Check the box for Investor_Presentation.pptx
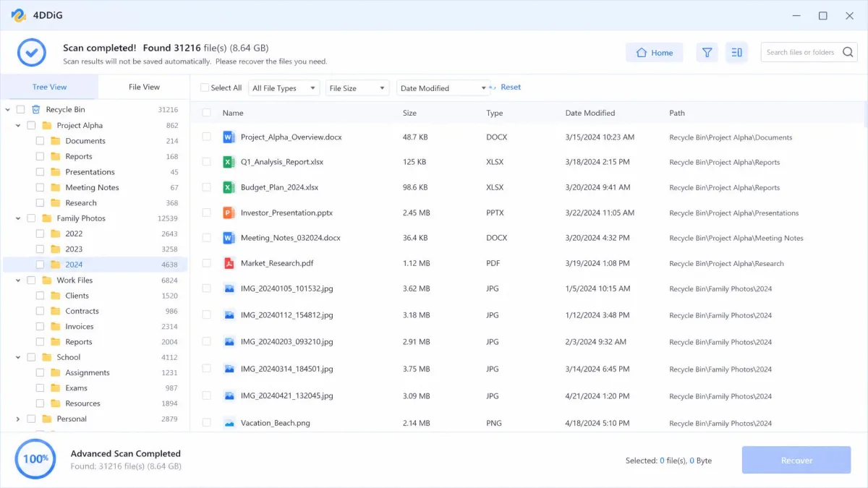The width and height of the screenshot is (868, 488). (207, 213)
